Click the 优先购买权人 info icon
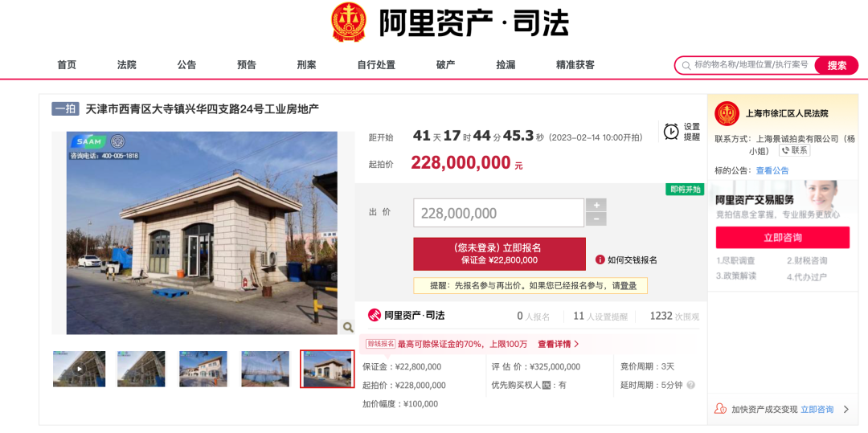Viewport: 868px width, 433px height. pos(547,385)
